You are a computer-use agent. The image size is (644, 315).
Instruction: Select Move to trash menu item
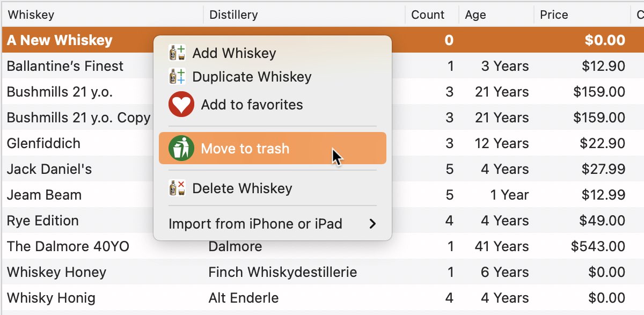(273, 149)
